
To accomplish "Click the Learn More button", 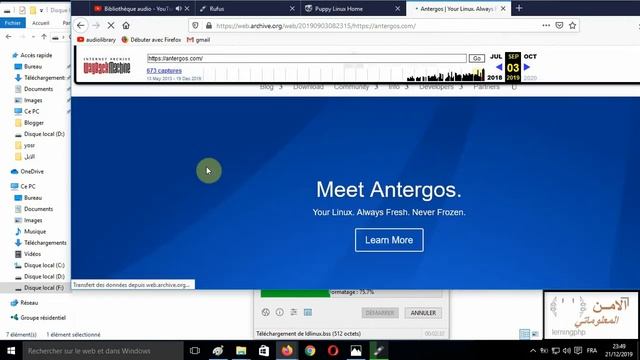I will (x=389, y=240).
